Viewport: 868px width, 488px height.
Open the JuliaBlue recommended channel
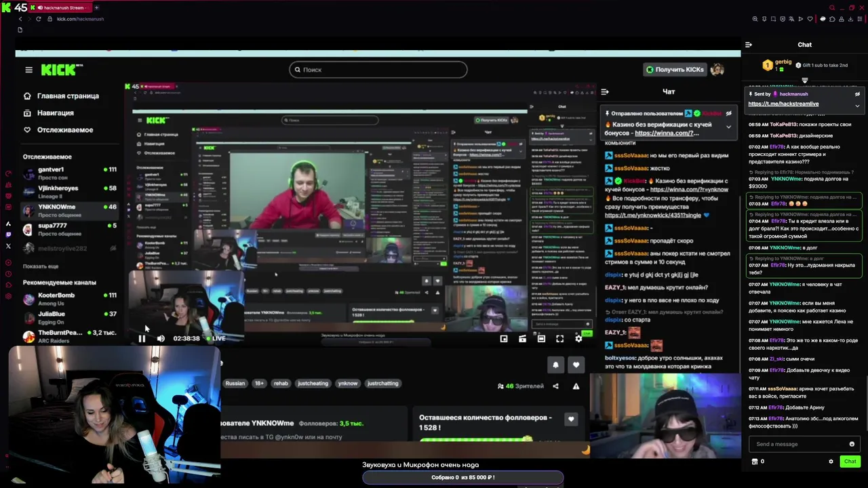(68, 317)
